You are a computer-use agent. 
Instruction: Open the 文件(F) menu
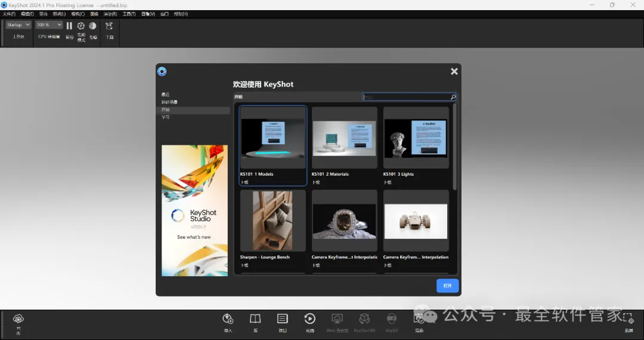pos(9,14)
